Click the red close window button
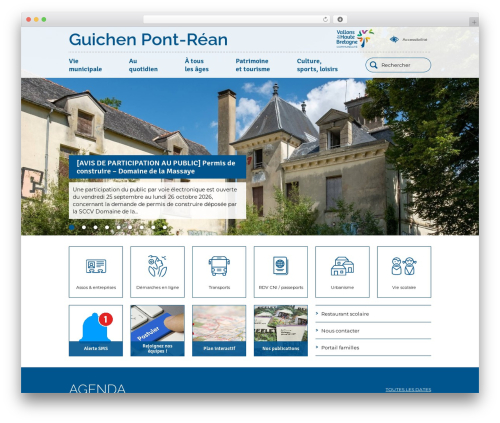 coord(29,19)
